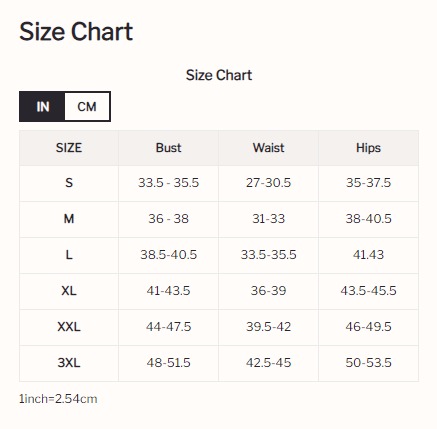The width and height of the screenshot is (437, 429).
Task: Click the SIZE column header
Action: click(x=69, y=148)
